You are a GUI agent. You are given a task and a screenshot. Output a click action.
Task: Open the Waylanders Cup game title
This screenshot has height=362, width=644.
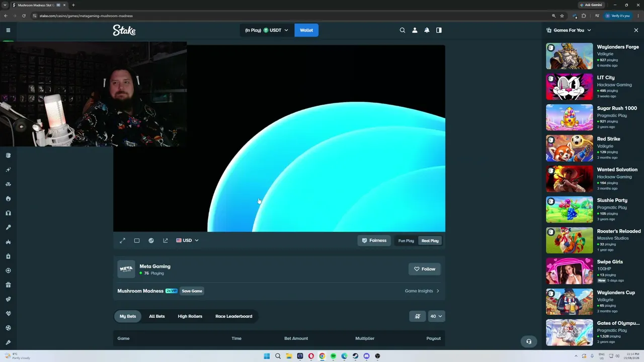pyautogui.click(x=616, y=293)
